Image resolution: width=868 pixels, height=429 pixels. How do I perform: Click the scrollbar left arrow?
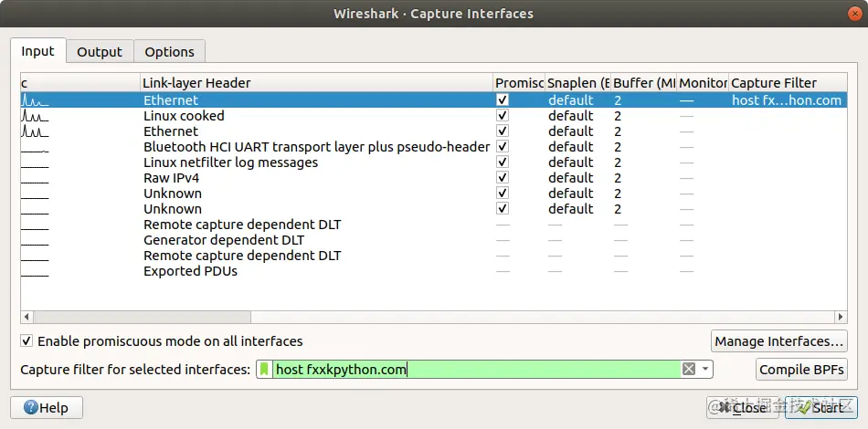26,318
